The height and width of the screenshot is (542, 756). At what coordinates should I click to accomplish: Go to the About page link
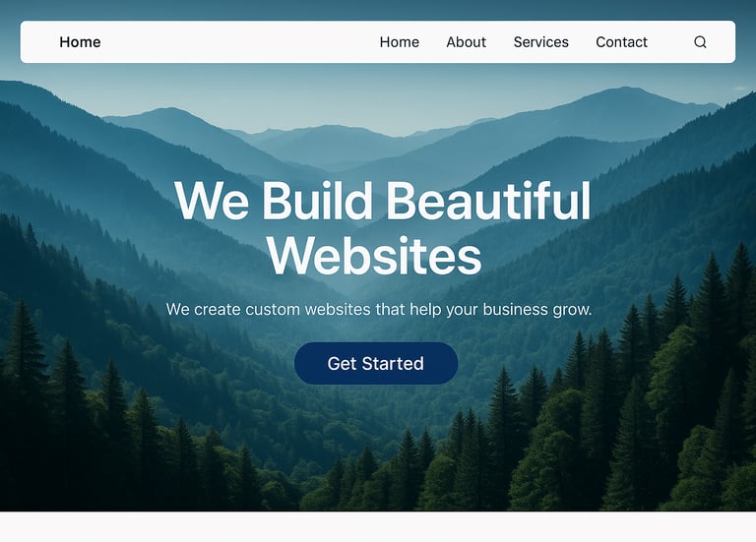(x=467, y=42)
